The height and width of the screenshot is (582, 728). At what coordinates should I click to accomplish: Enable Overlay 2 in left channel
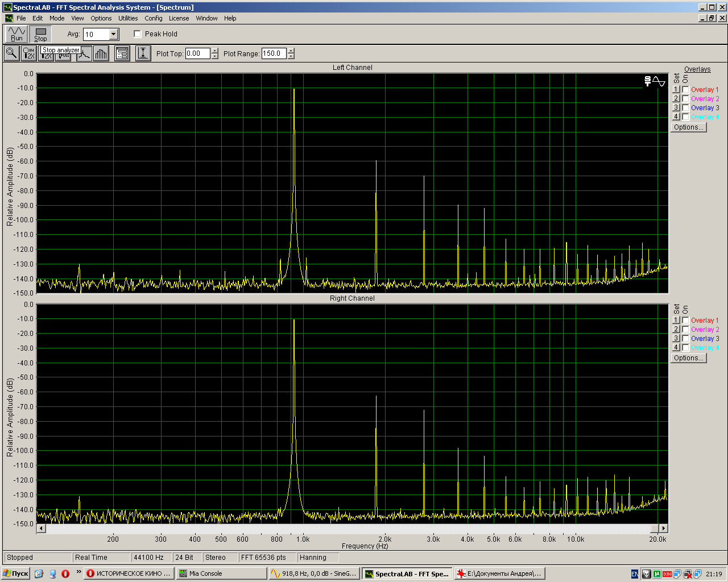(x=686, y=99)
